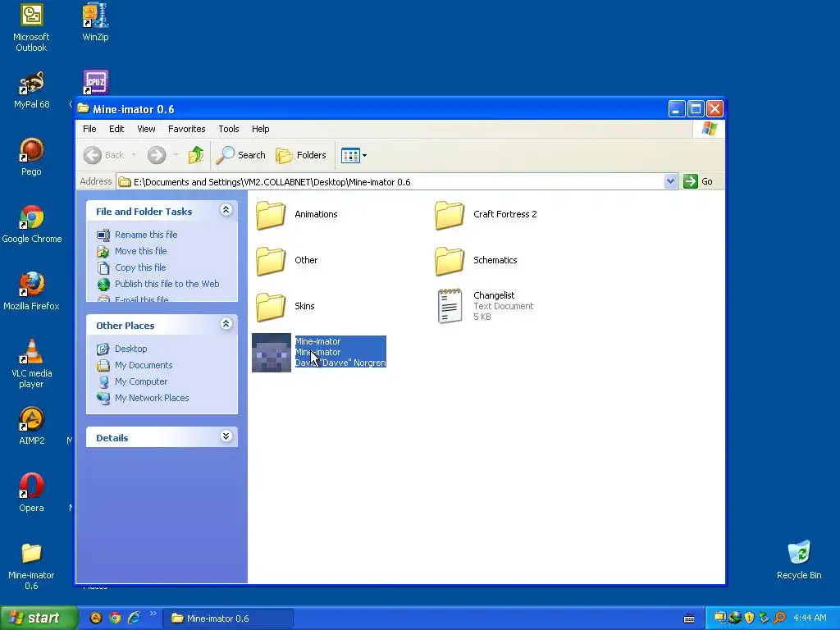Screen dimensions: 840x630
Task: Click the on-screen keyboard taskbar icon
Action: 689,619
